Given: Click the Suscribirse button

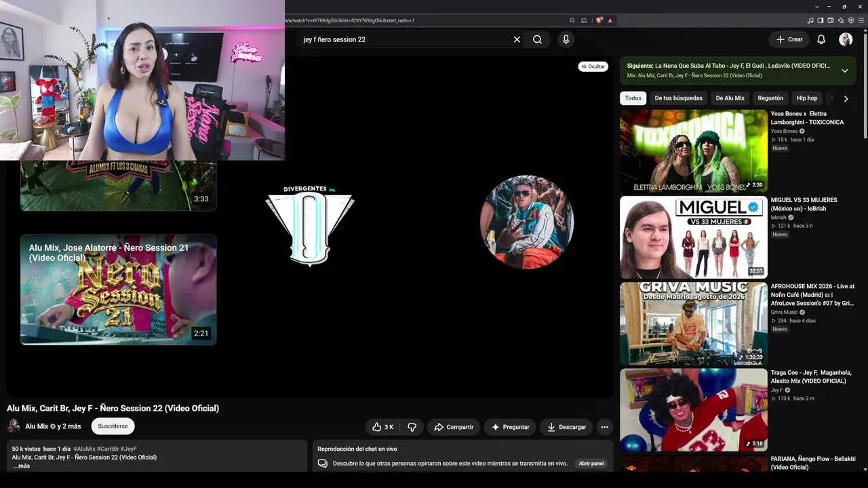Looking at the screenshot, I should (x=113, y=426).
